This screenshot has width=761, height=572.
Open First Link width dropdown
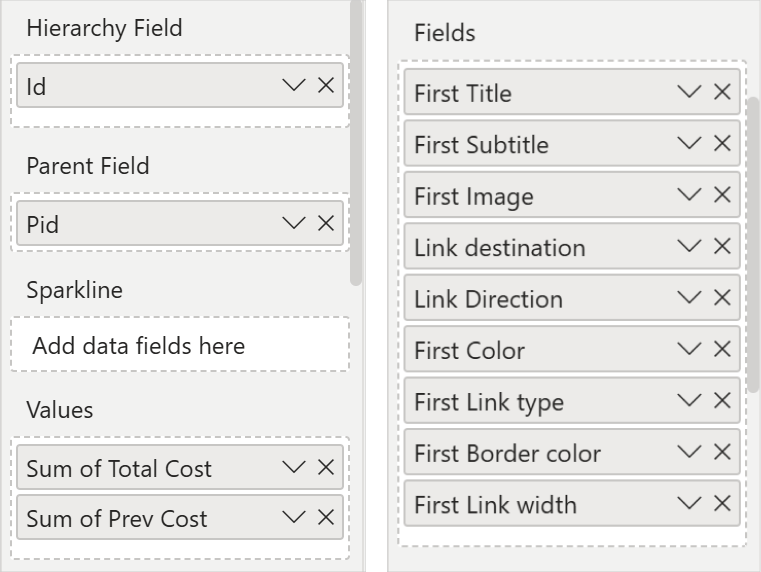(x=689, y=504)
